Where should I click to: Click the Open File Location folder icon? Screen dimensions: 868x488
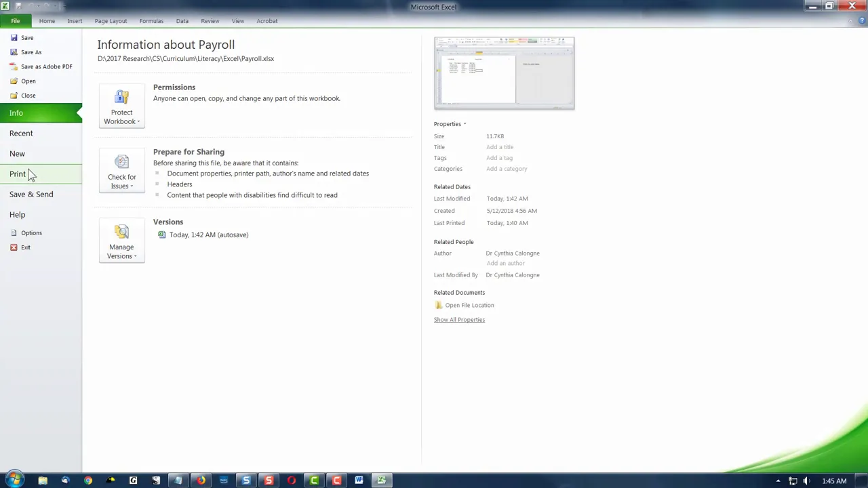coord(439,305)
